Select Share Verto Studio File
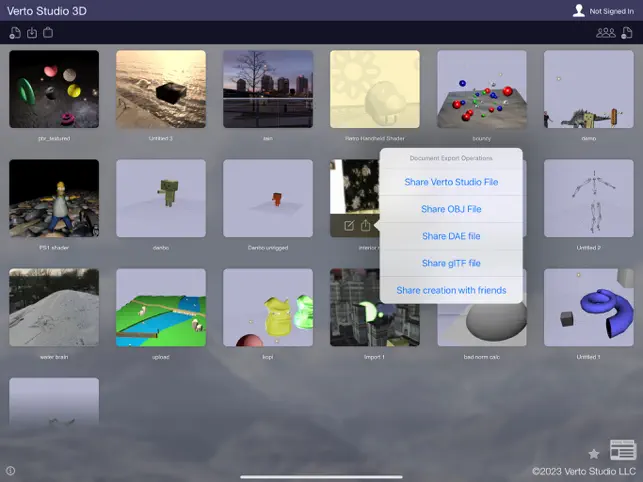This screenshot has height=482, width=643. (x=451, y=182)
